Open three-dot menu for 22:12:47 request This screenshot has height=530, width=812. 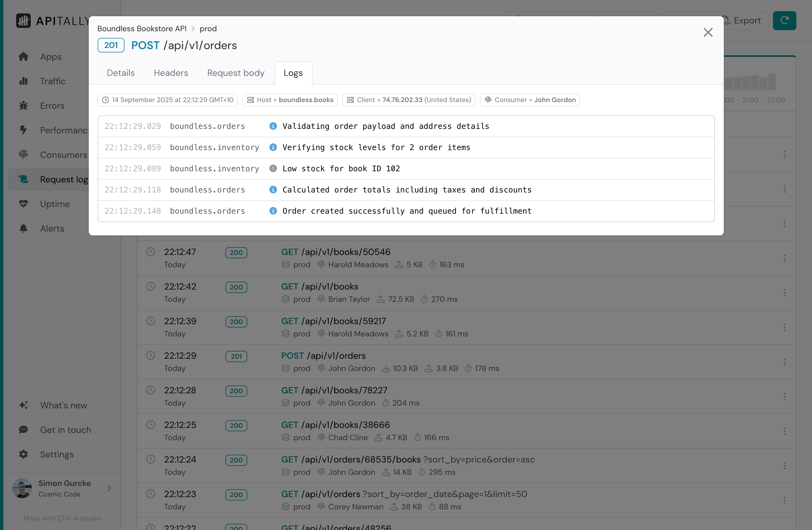pyautogui.click(x=784, y=258)
